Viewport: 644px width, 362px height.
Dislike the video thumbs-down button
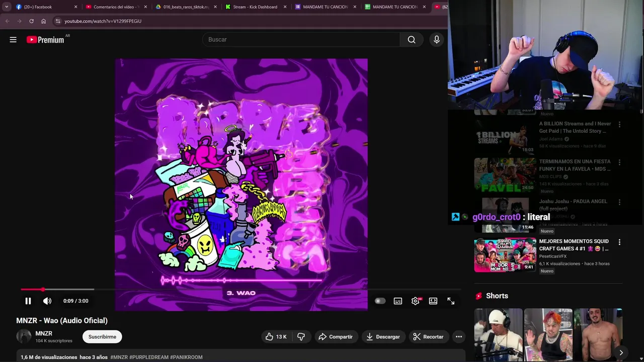(301, 337)
